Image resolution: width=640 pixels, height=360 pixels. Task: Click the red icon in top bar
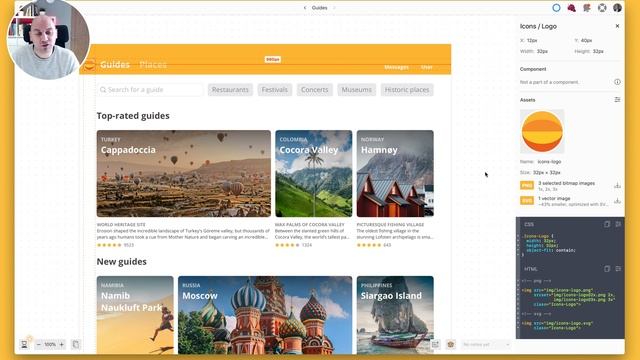click(x=571, y=8)
